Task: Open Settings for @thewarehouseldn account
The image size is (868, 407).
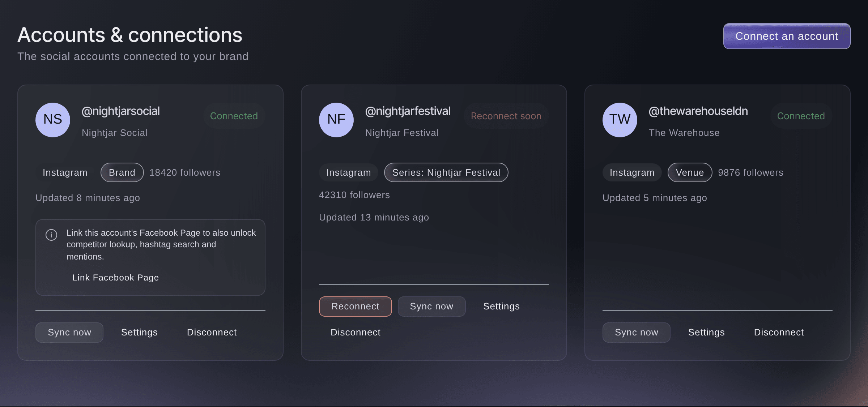Action: coord(706,333)
